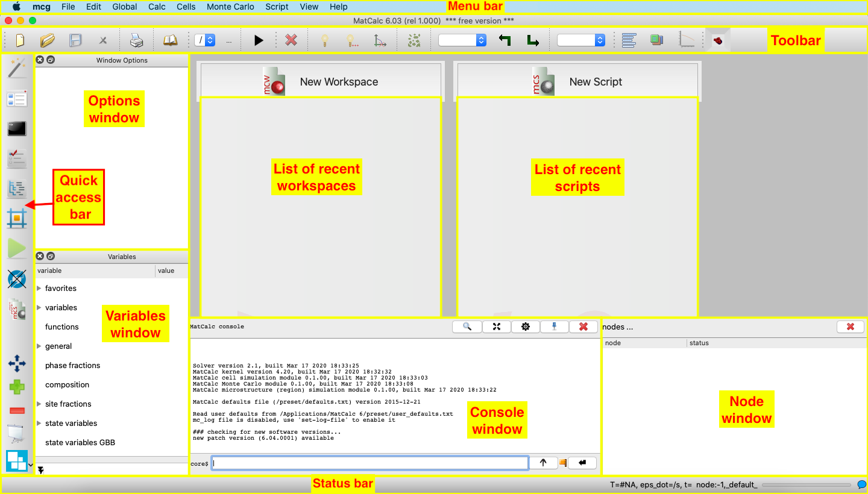Viewport: 868px width, 494px height.
Task: Click the large green play sidebar icon
Action: coord(17,248)
